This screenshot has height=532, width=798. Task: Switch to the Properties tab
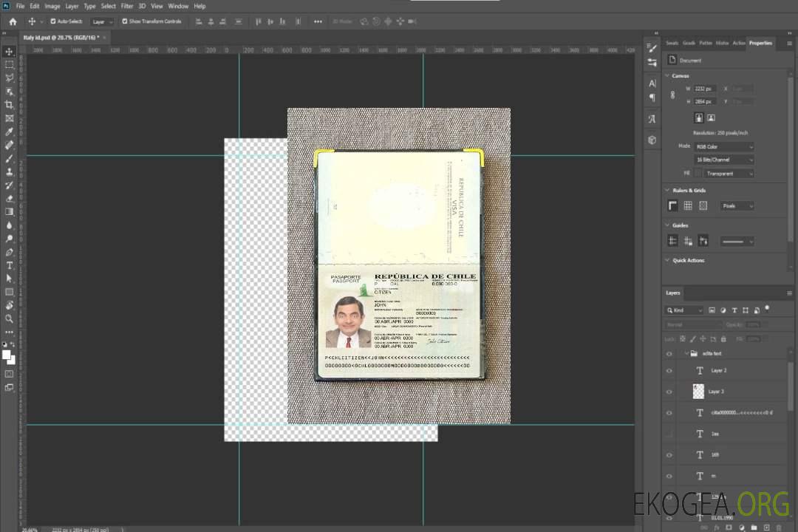760,44
